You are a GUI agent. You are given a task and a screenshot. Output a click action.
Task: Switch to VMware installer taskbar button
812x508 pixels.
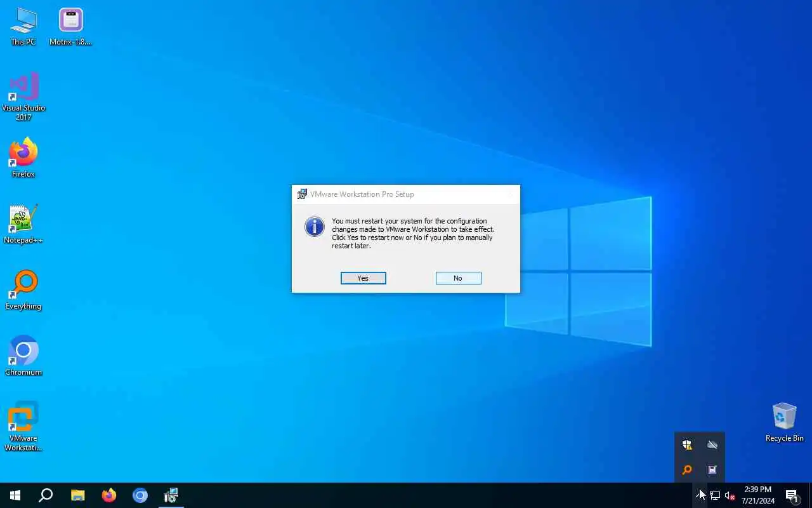point(171,495)
